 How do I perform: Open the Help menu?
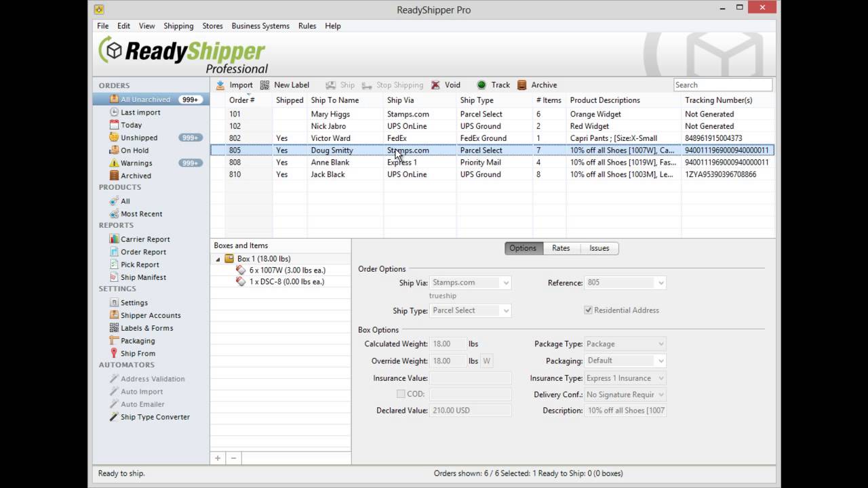[x=333, y=26]
